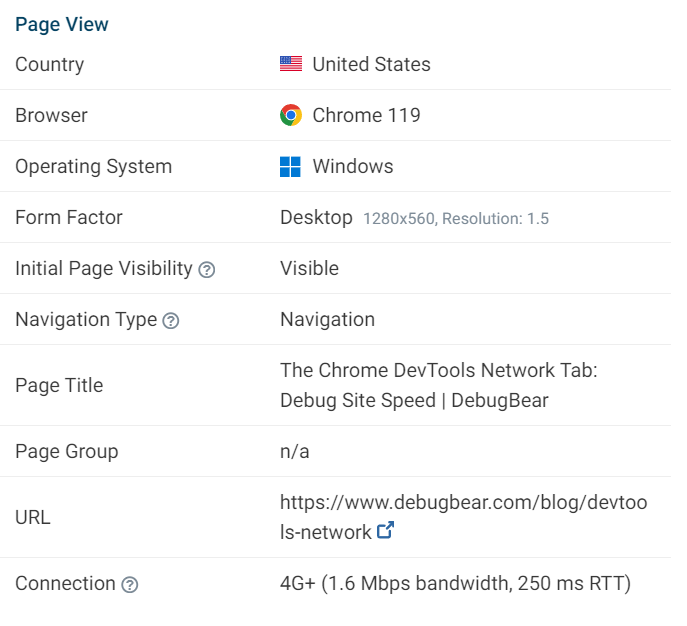Select the Desktop form factor value
Image resolution: width=687 pixels, height=626 pixels.
(x=316, y=217)
